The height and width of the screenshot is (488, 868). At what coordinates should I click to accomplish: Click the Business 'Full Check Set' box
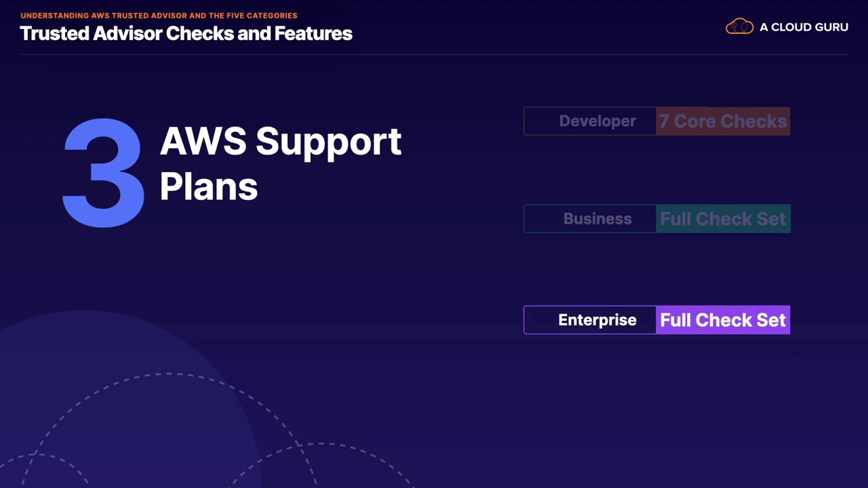coord(723,219)
